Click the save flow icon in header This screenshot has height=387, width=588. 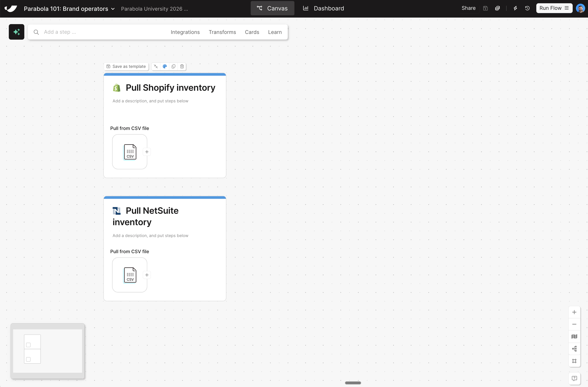pos(485,8)
